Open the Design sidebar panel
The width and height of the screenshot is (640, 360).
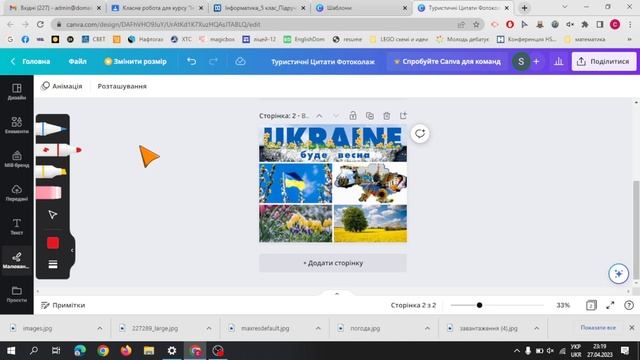click(17, 92)
